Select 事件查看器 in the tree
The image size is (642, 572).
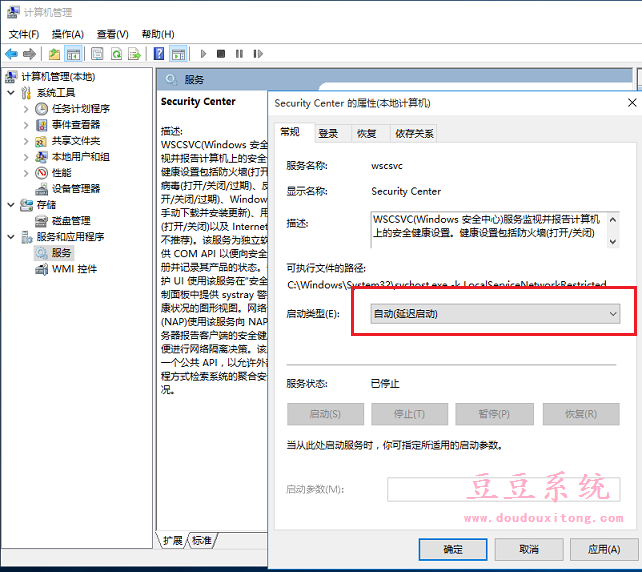(76, 124)
